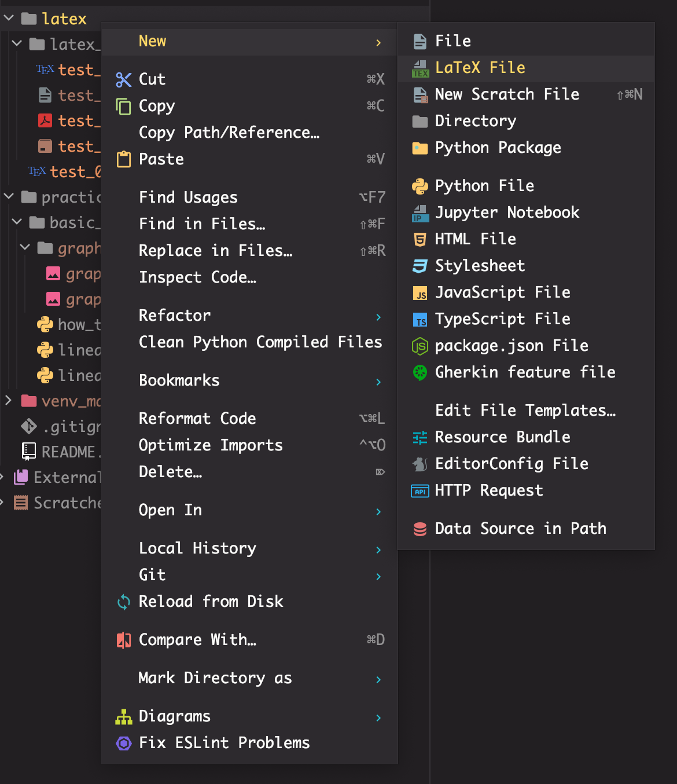This screenshot has height=784, width=677.
Task: Select Find Usages from context menu
Action: (249, 197)
